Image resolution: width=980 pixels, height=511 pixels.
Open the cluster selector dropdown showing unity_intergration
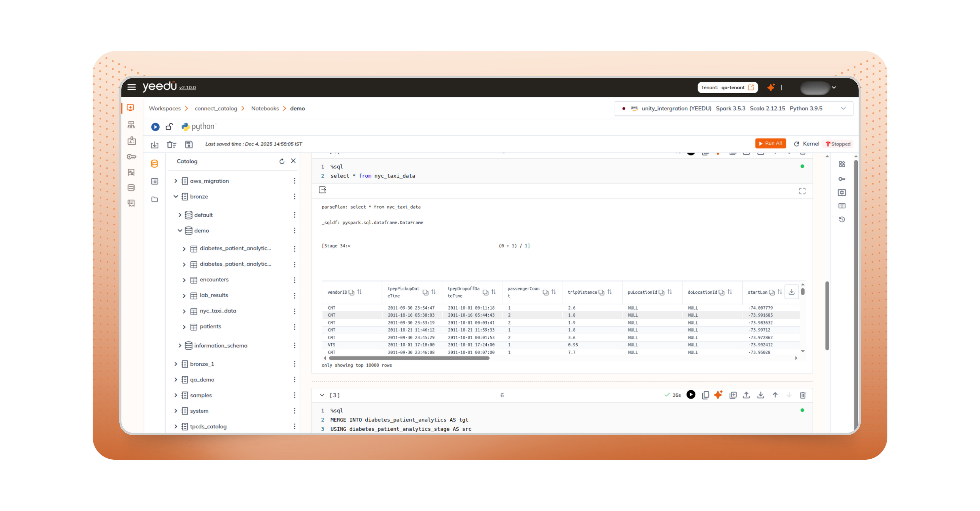point(844,108)
